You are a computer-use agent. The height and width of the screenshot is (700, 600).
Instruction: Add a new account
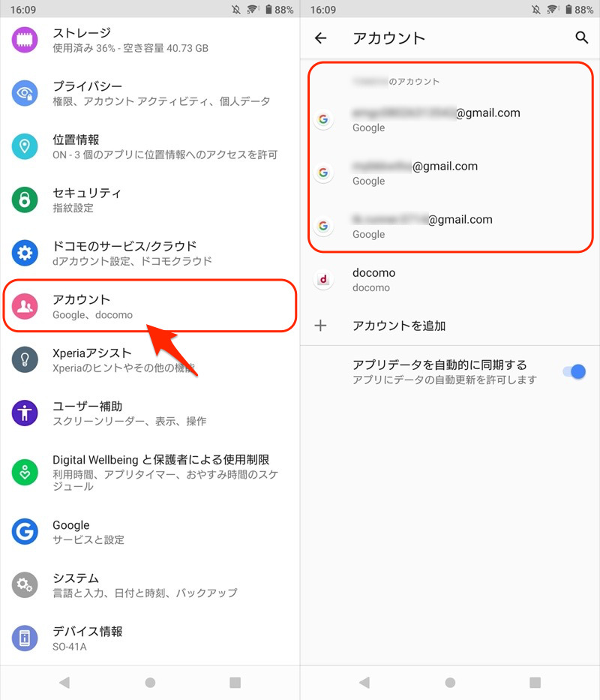[x=450, y=326]
